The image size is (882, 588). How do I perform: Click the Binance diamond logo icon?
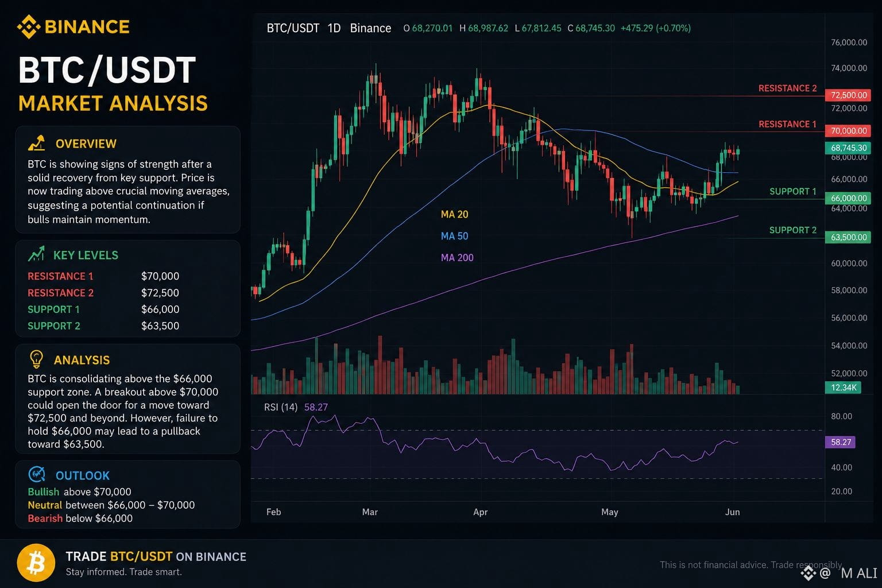(x=28, y=26)
